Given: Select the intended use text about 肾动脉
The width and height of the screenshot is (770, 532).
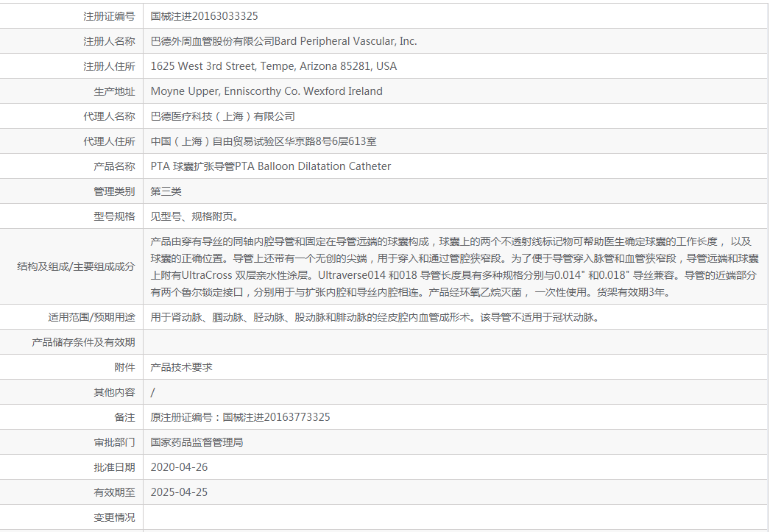Looking at the screenshot, I should coord(374,318).
